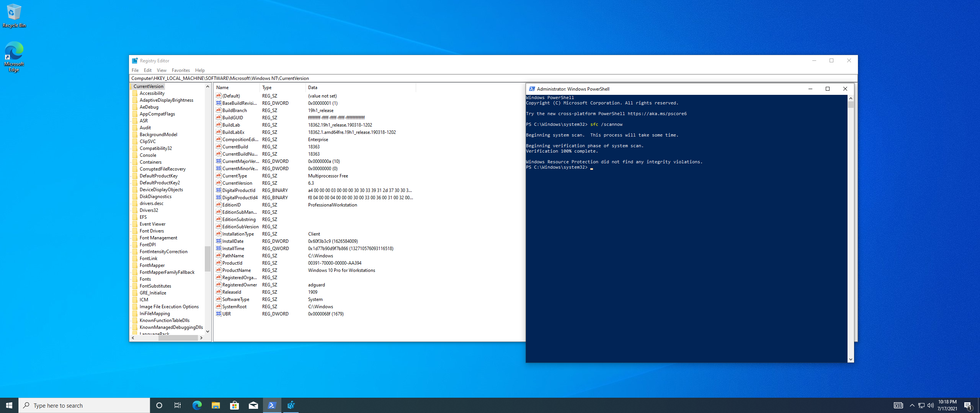Select the FontSubstitutes key

(155, 286)
